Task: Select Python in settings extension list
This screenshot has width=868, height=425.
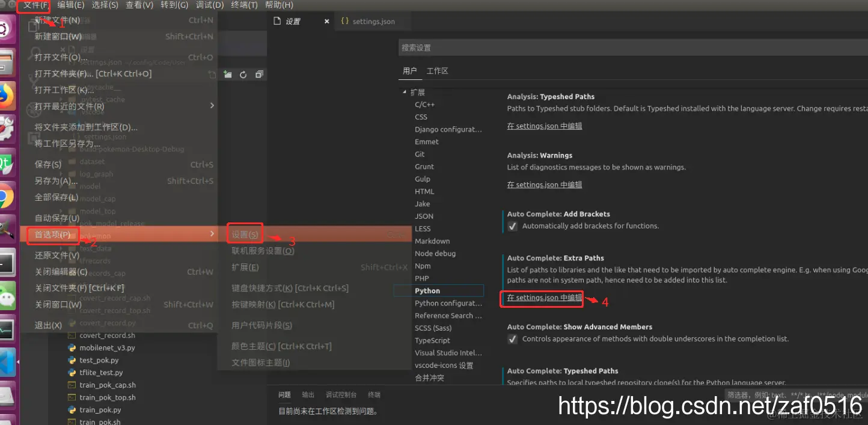Action: [439, 291]
